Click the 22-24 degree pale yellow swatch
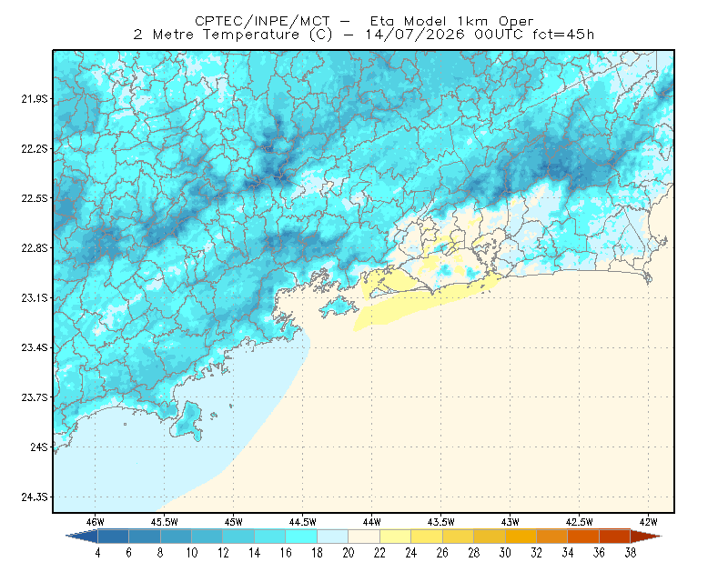Viewport: 728px width, 562px height. [395, 537]
